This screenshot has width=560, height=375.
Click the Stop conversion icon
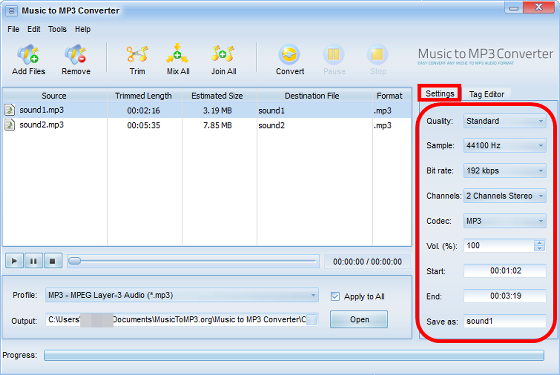point(378,55)
